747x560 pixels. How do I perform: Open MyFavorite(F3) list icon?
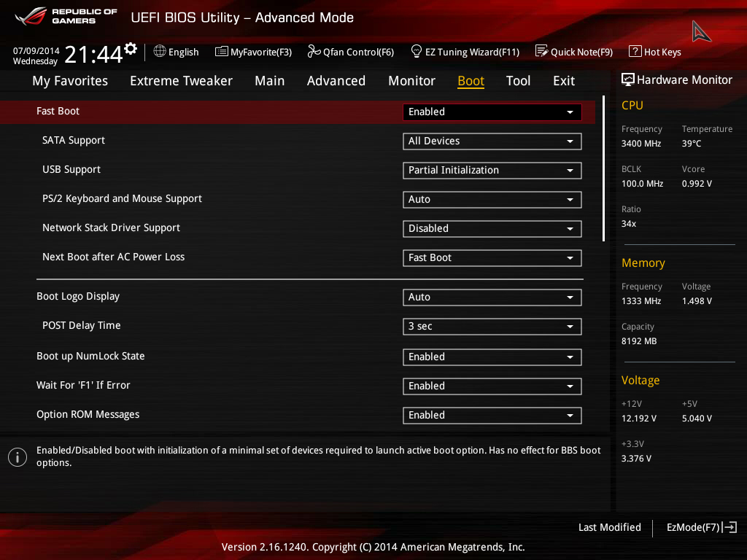click(x=221, y=52)
